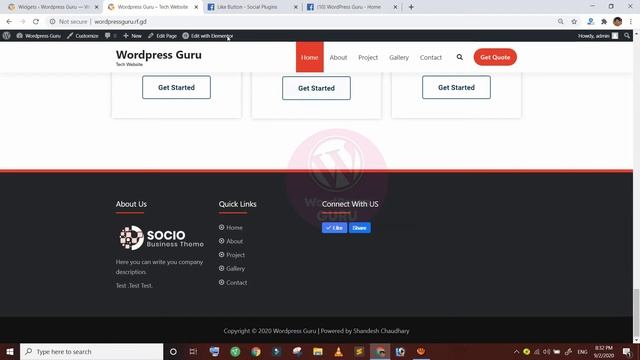Open Gallery in site navigation
Image resolution: width=640 pixels, height=360 pixels.
pyautogui.click(x=399, y=58)
